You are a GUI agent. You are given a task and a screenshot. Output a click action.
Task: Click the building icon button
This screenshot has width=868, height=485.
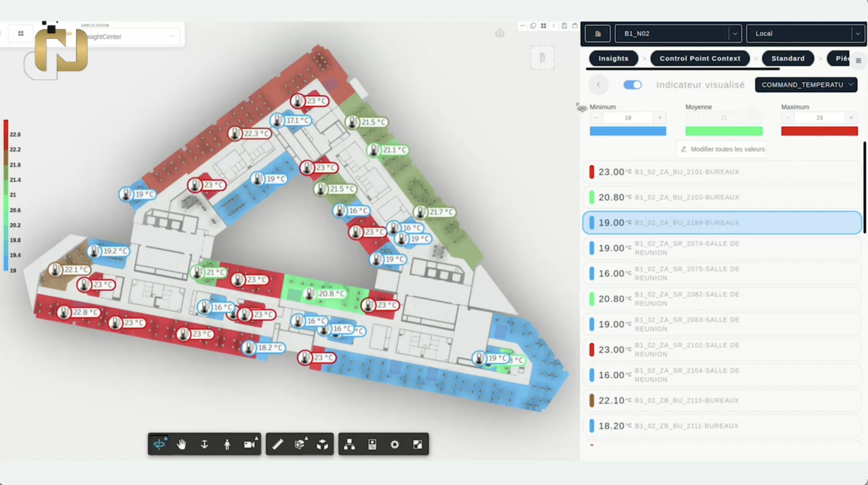598,34
